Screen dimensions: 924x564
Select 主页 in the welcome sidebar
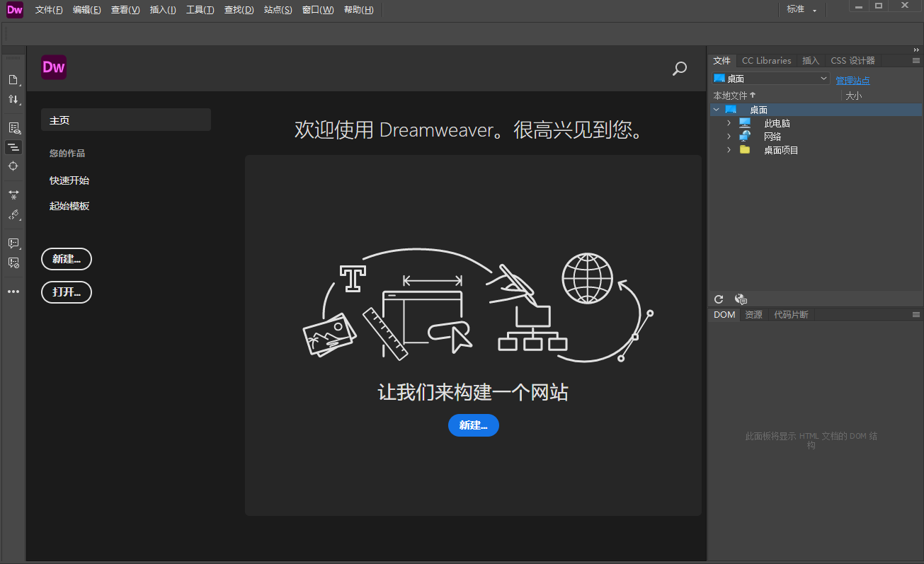point(126,120)
